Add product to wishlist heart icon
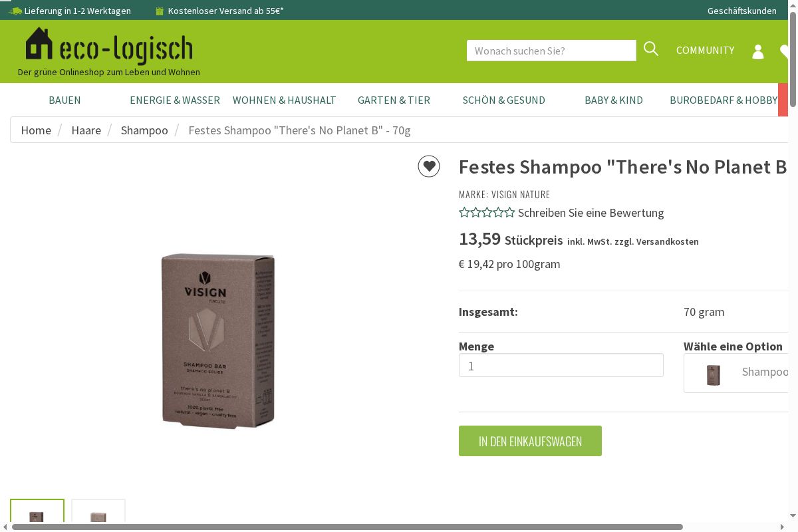This screenshot has width=798, height=532. tap(429, 166)
